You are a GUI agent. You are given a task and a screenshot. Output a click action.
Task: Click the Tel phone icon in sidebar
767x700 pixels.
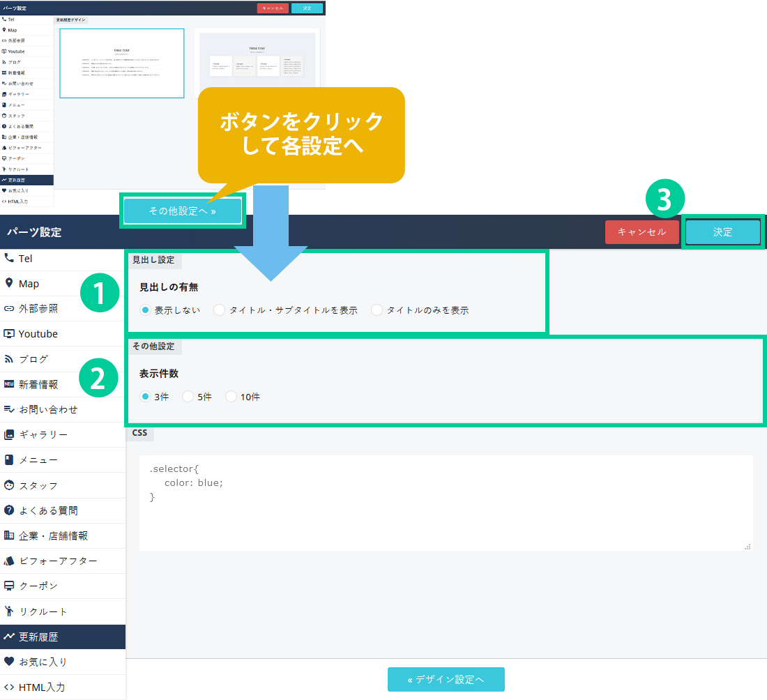click(x=9, y=258)
